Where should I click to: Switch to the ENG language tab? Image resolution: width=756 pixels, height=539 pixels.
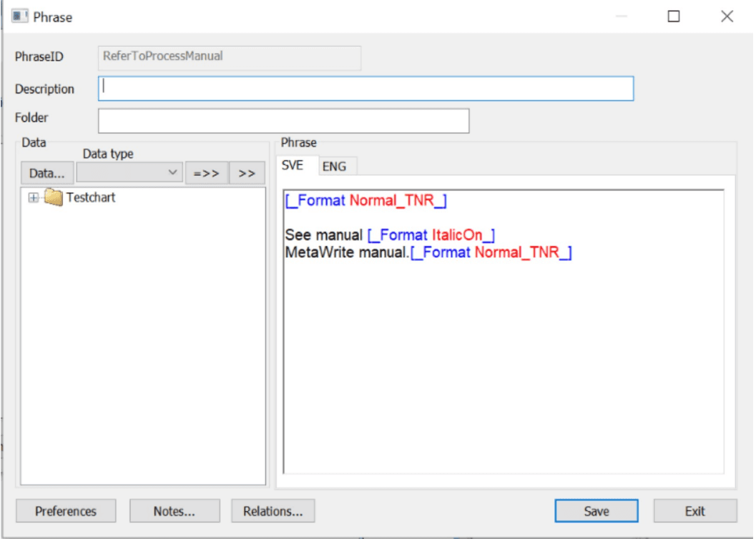(334, 167)
